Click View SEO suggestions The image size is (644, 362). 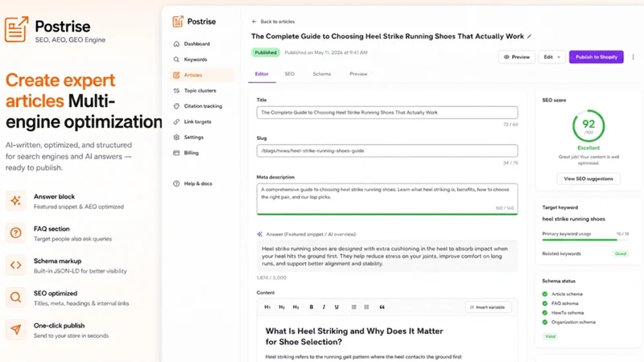pos(588,179)
